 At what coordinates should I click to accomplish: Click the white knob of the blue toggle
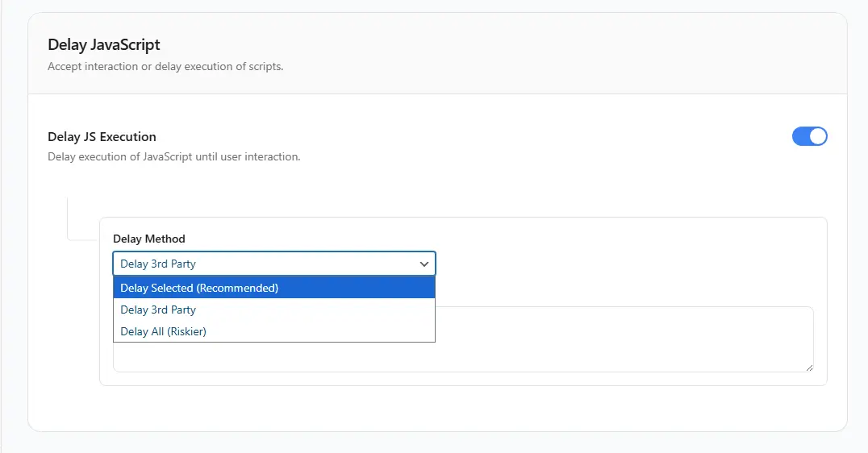817,136
